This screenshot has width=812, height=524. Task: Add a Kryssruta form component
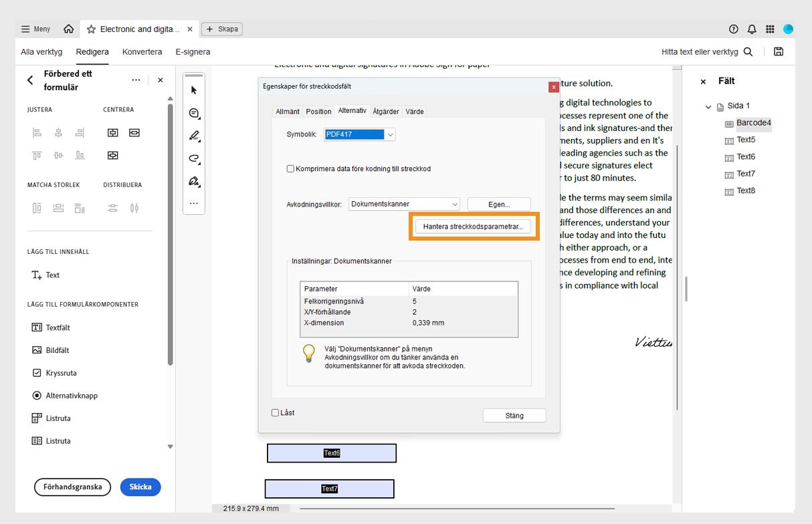tap(54, 373)
